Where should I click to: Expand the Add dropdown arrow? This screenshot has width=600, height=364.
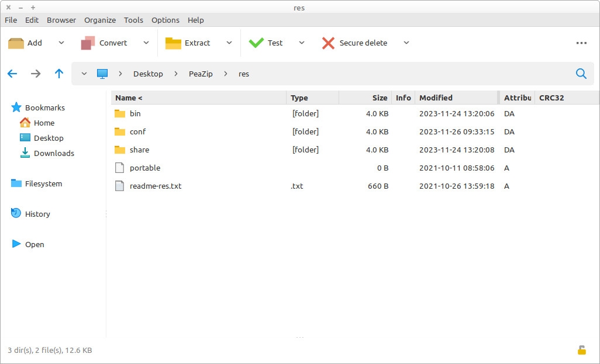click(61, 43)
